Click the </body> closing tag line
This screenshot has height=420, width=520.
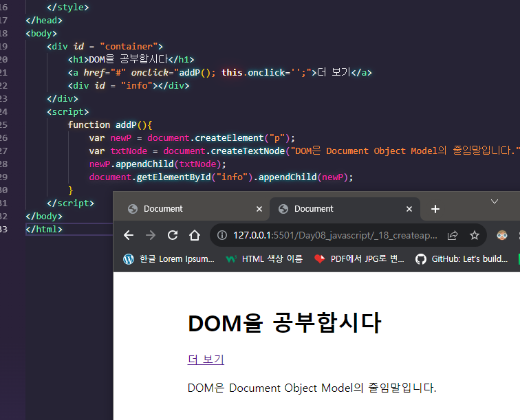[x=44, y=216]
